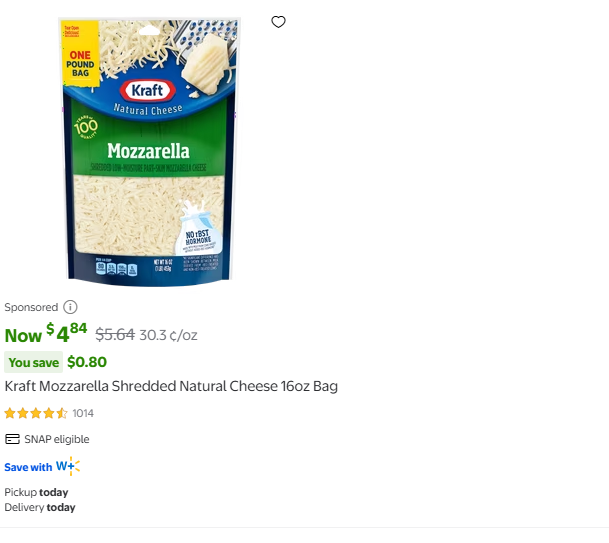The image size is (609, 543).
Task: Open the Sponsored info icon
Action: (x=70, y=307)
